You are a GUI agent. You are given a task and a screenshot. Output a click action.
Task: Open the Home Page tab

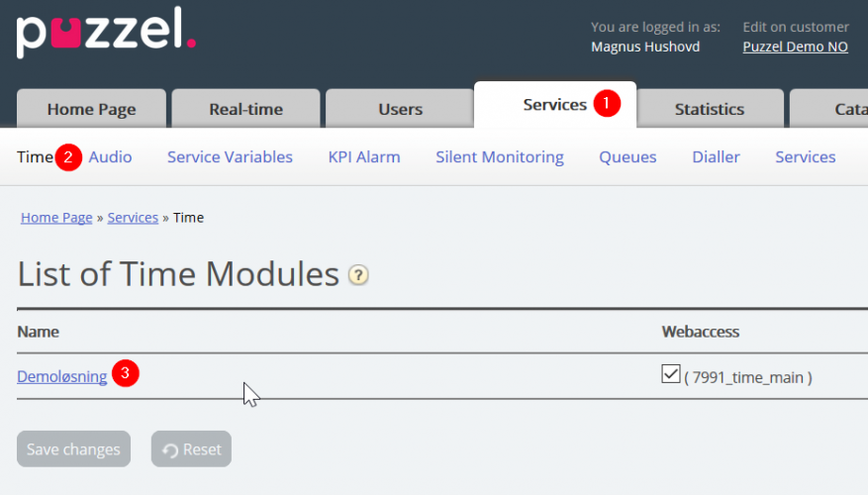tap(92, 109)
